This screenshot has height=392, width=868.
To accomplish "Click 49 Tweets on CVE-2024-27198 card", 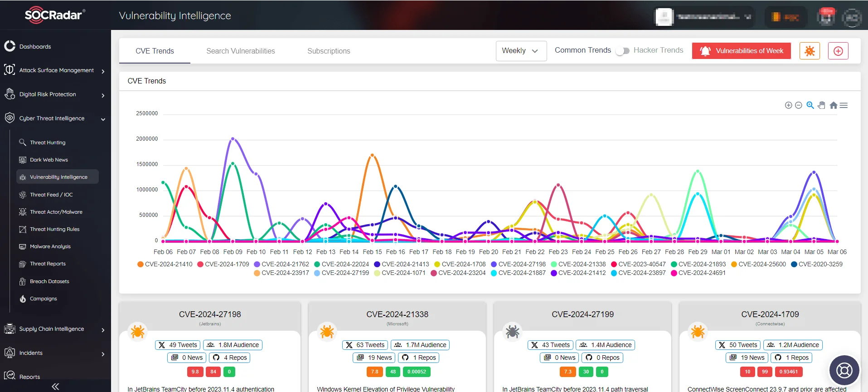I will 178,345.
